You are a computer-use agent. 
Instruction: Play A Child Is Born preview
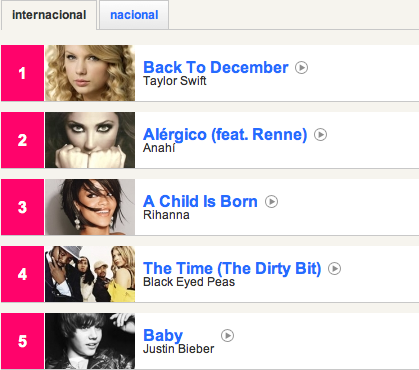point(271,202)
